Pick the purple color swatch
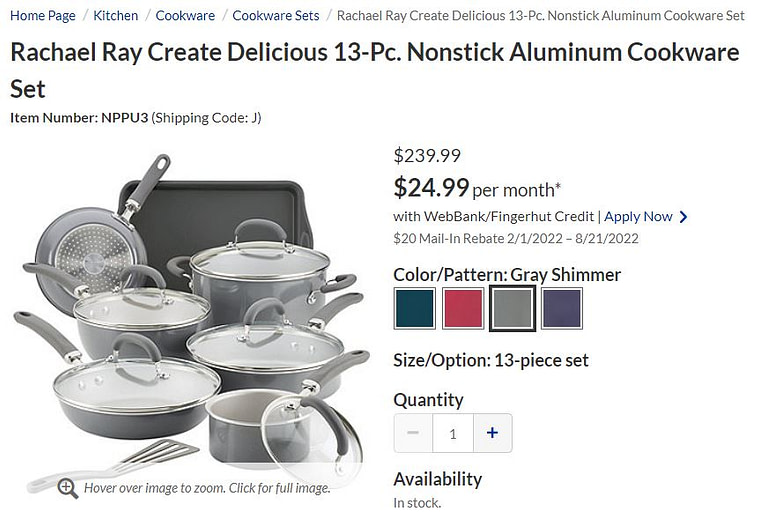The height and width of the screenshot is (519, 767). (x=561, y=308)
